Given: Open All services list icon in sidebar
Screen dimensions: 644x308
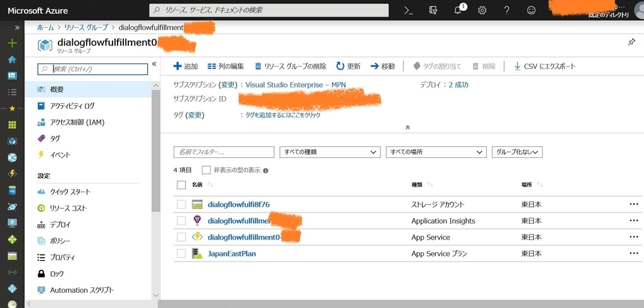Looking at the screenshot, I should 13,92.
